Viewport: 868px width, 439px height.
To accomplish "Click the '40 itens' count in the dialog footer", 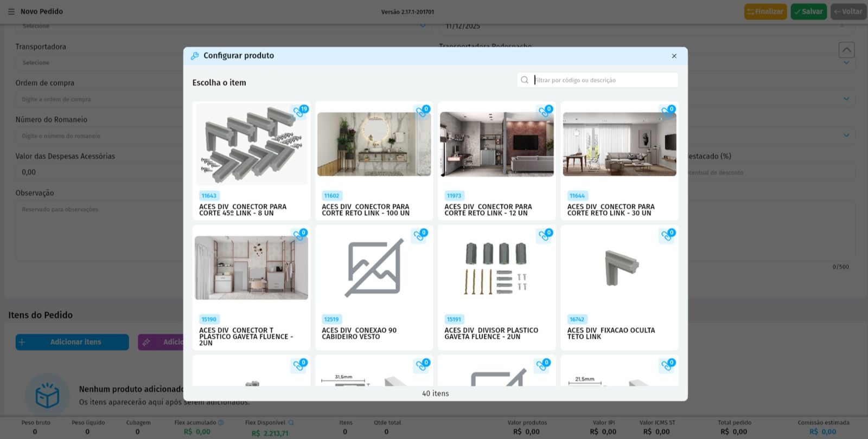I will (x=436, y=393).
